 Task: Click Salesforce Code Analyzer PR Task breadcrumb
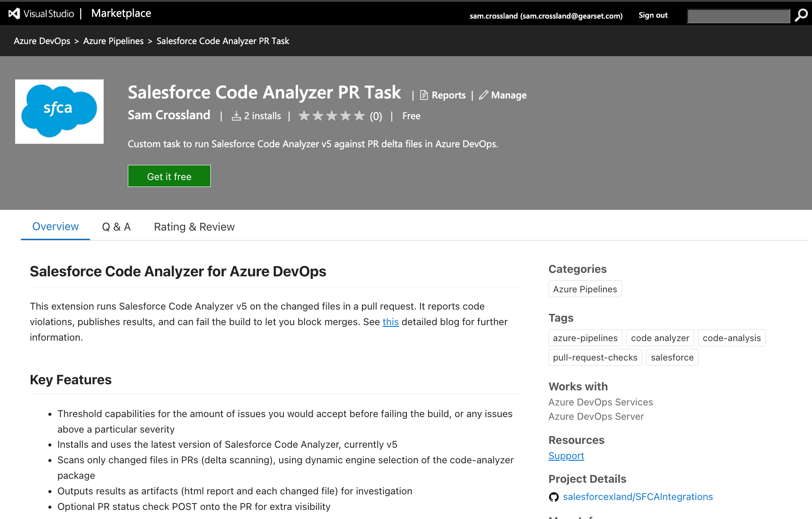(223, 41)
